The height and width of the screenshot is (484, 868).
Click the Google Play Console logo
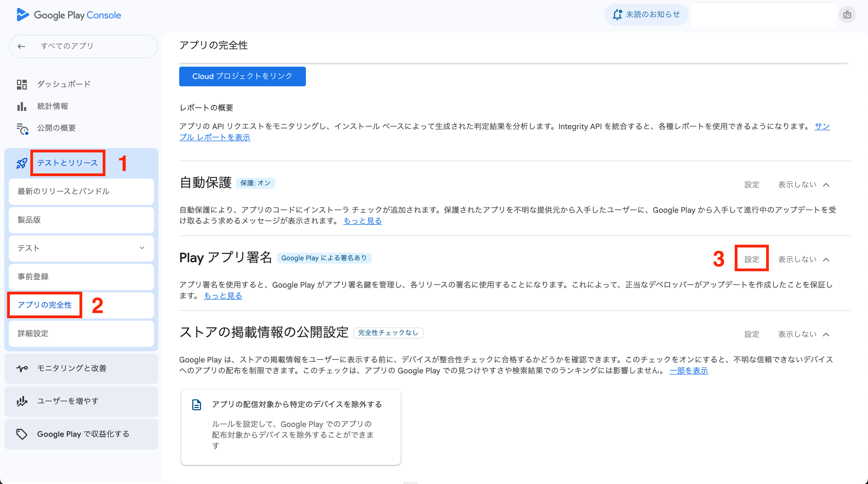(69, 15)
